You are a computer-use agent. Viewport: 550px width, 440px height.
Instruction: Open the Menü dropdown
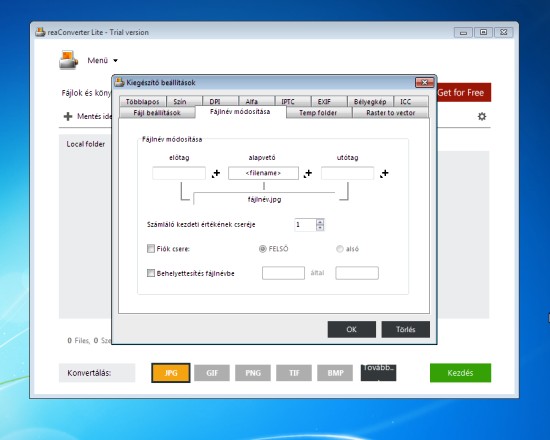point(102,60)
